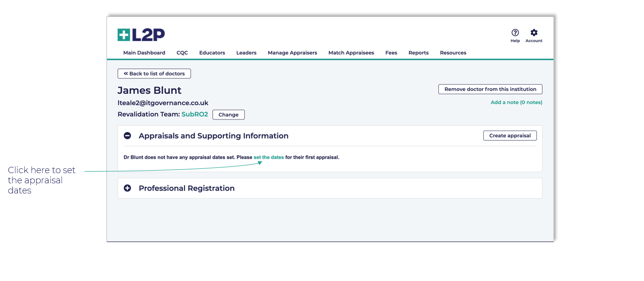
Task: Click the Create appraisal button
Action: point(509,136)
